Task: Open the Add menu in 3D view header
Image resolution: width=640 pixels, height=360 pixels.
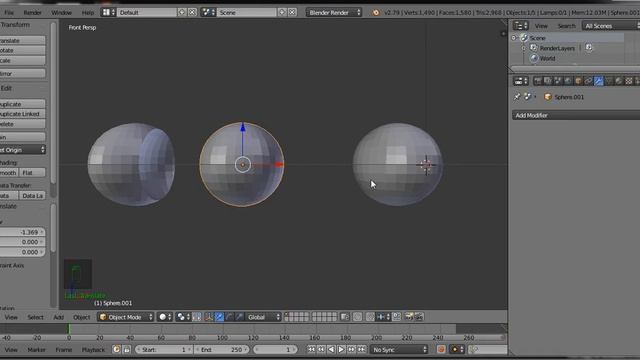Action: [59, 317]
